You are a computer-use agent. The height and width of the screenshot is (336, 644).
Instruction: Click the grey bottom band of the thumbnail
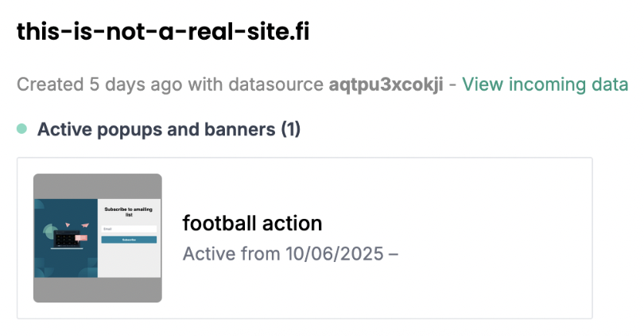[97, 290]
